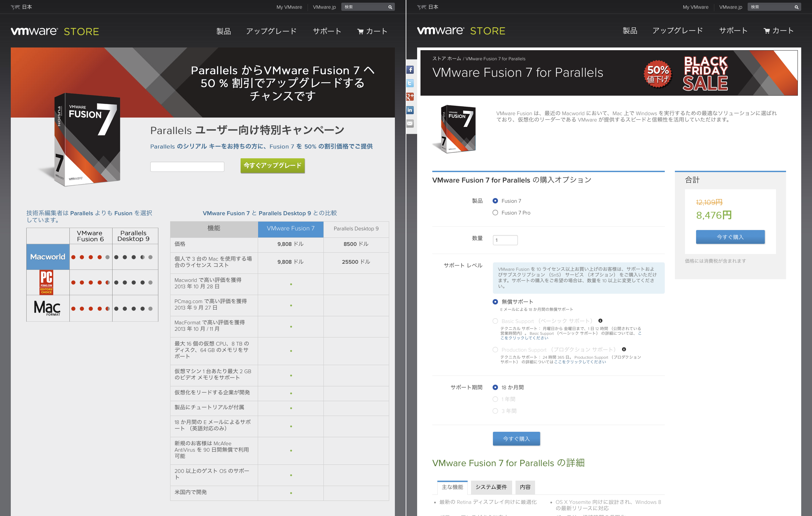Click info icon next to Production Support
This screenshot has width=812, height=516.
coord(624,350)
